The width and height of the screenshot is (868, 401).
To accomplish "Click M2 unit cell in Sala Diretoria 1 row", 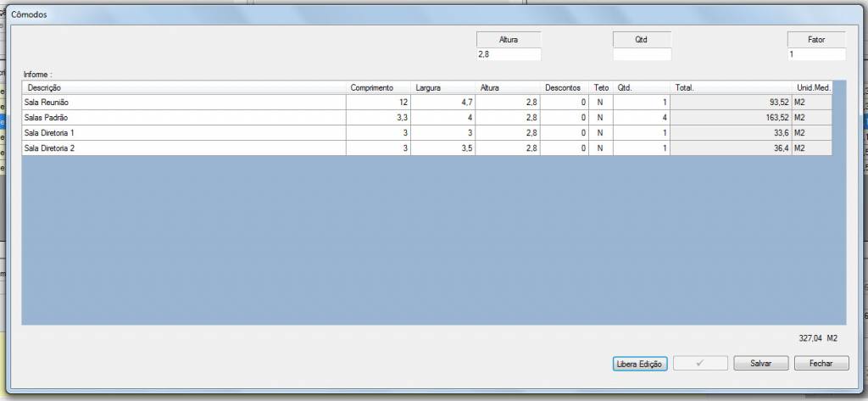I will point(812,133).
